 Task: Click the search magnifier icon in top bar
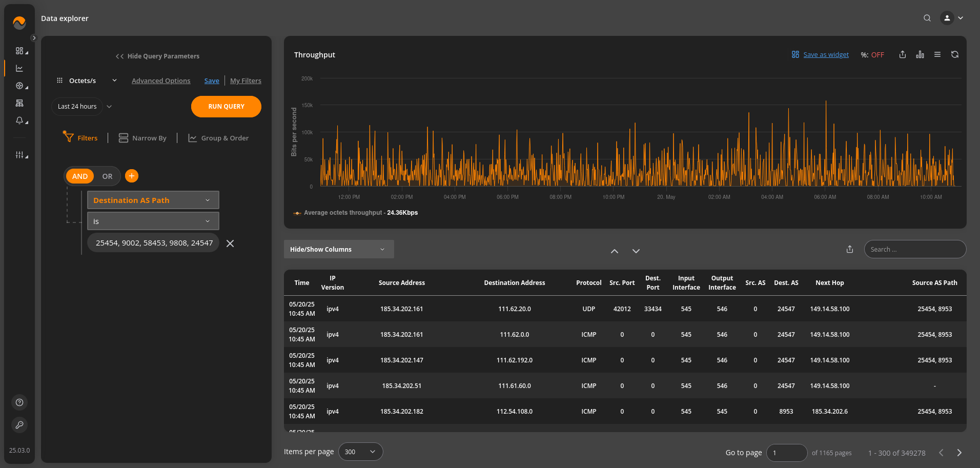point(927,18)
